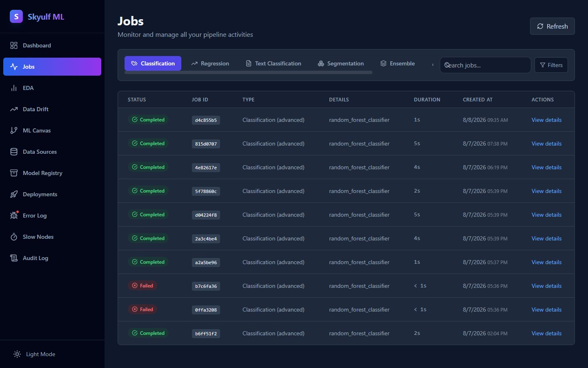Click the funnel icon in Filters
588x368 pixels.
pyautogui.click(x=543, y=65)
